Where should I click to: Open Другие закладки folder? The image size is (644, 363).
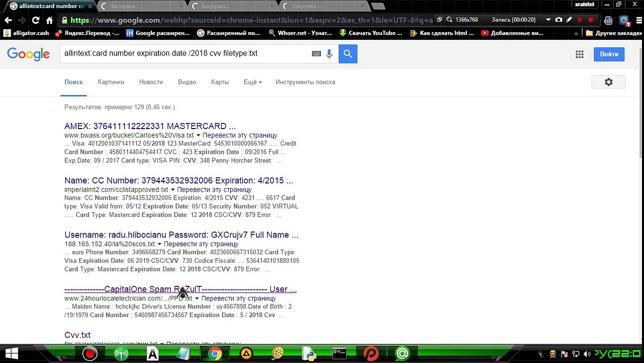[x=613, y=33]
